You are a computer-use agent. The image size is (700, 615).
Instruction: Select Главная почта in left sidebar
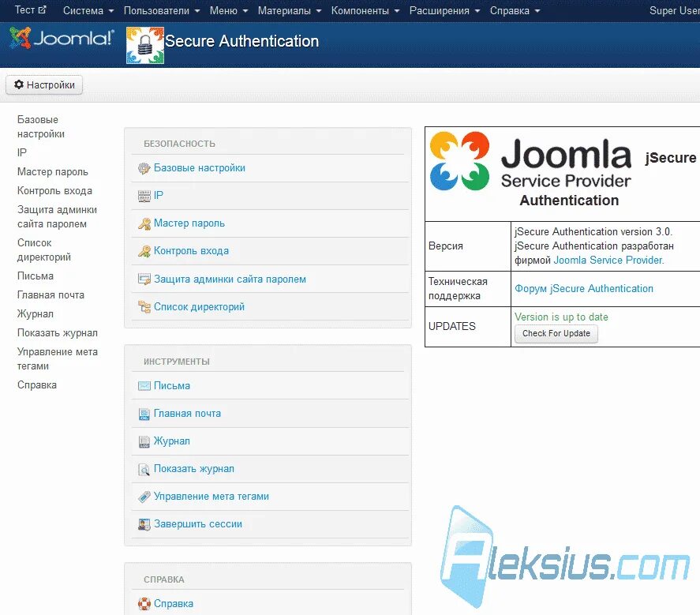51,295
